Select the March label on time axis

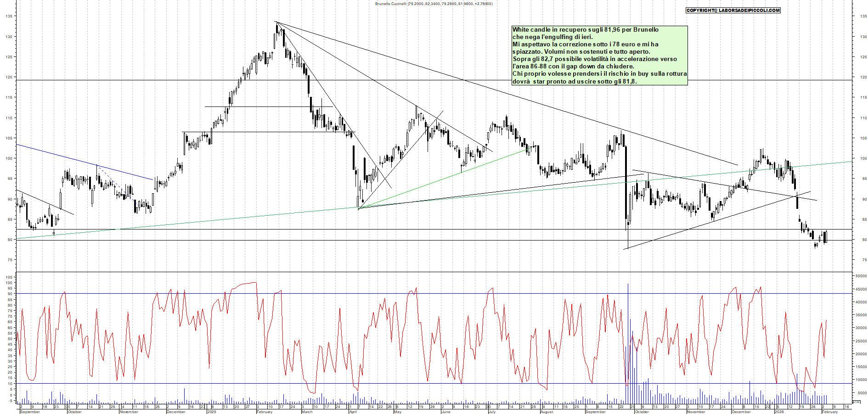(307, 412)
